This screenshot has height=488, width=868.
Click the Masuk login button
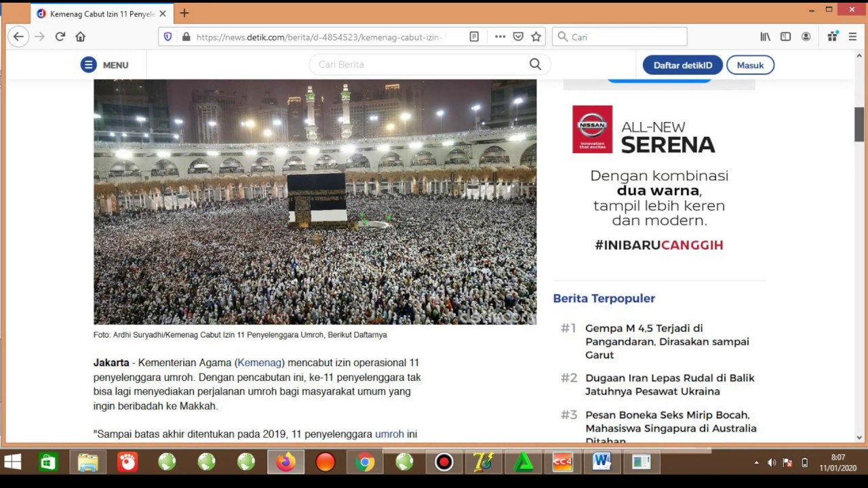(750, 65)
